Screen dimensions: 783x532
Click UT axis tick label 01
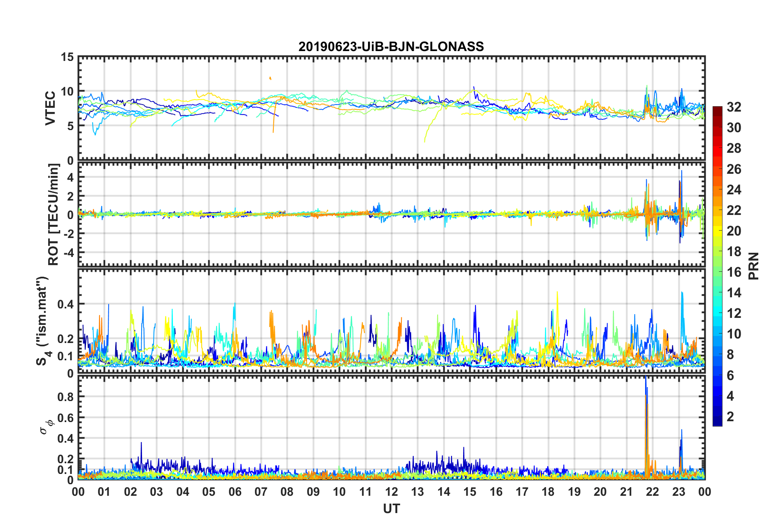coord(104,492)
